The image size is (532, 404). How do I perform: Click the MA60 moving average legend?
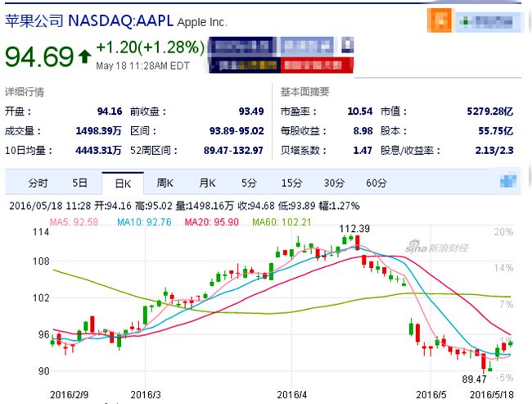point(275,220)
